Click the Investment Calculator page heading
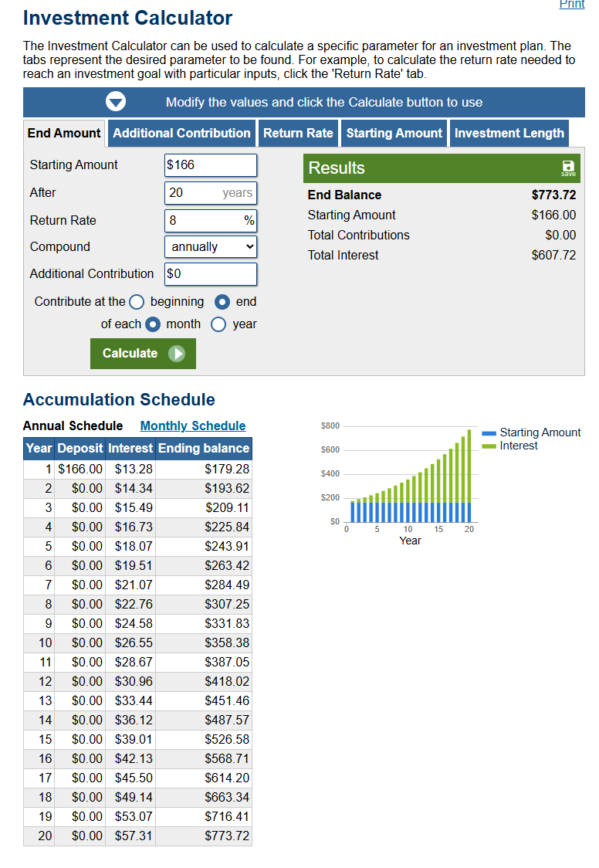Image resolution: width=599 pixels, height=868 pixels. coord(128,18)
